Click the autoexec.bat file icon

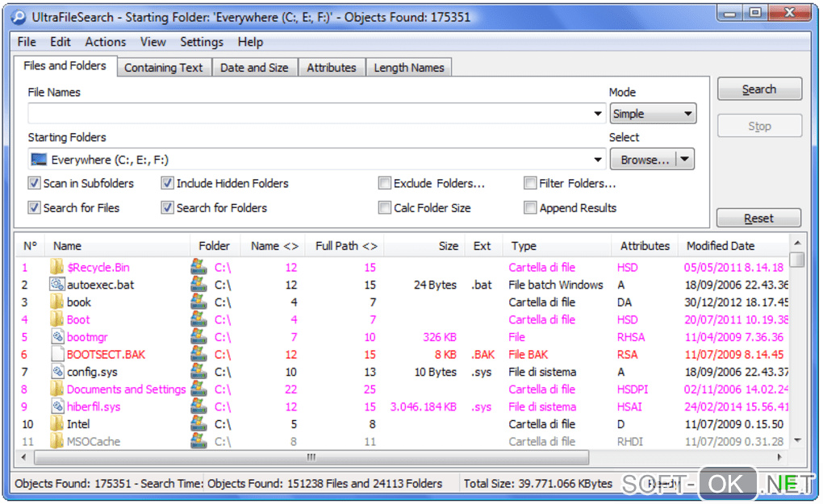[x=56, y=284]
